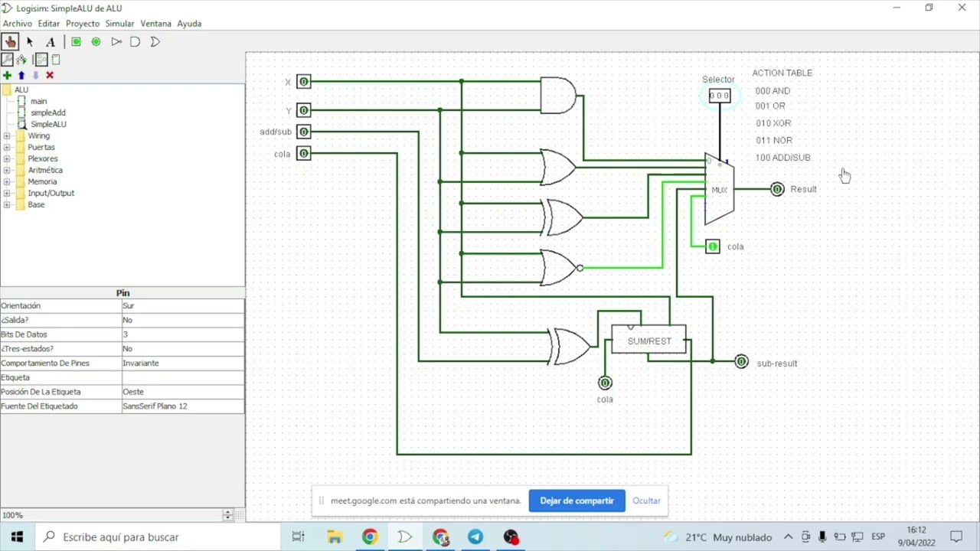Pick the input pin tool

(x=76, y=42)
